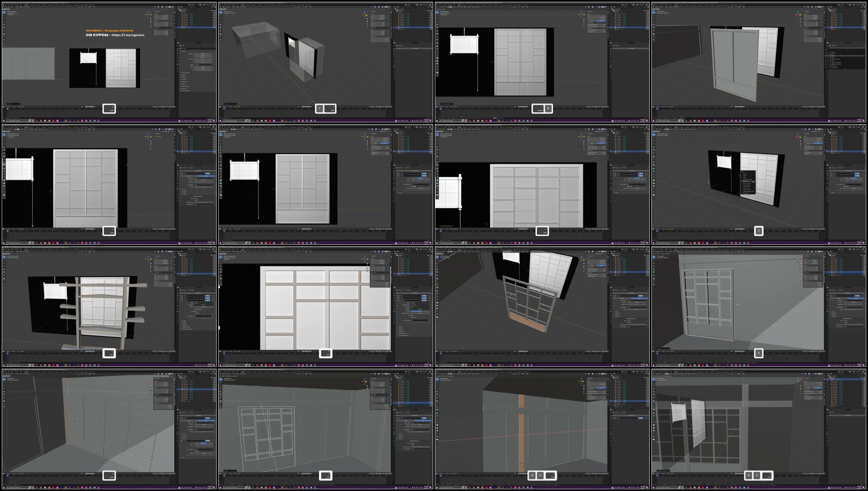Toggle eye icon of highlighted outliner row, watermark frame
The height and width of the screenshot is (491, 868).
pos(213,28)
